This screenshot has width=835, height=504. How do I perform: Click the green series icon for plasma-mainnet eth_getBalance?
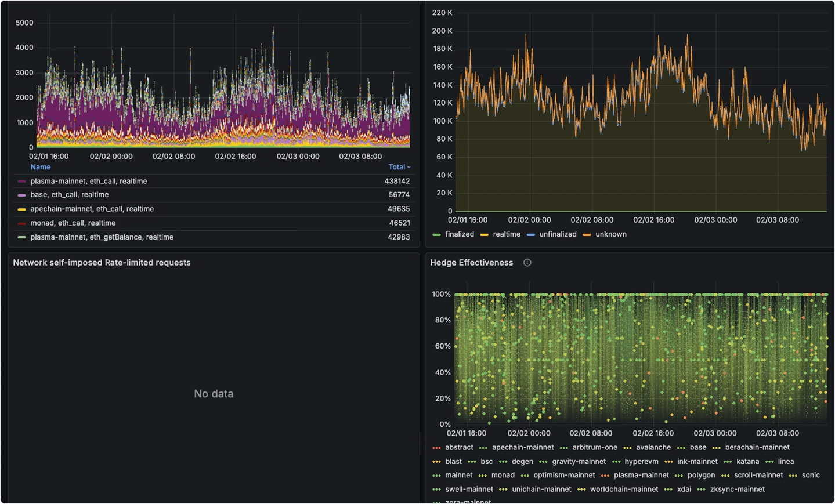[x=20, y=237]
